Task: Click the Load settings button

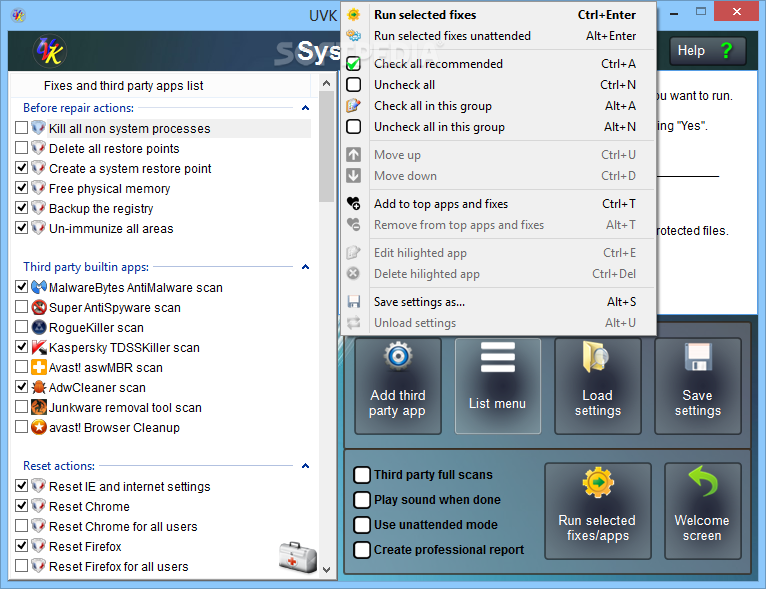Action: (597, 386)
